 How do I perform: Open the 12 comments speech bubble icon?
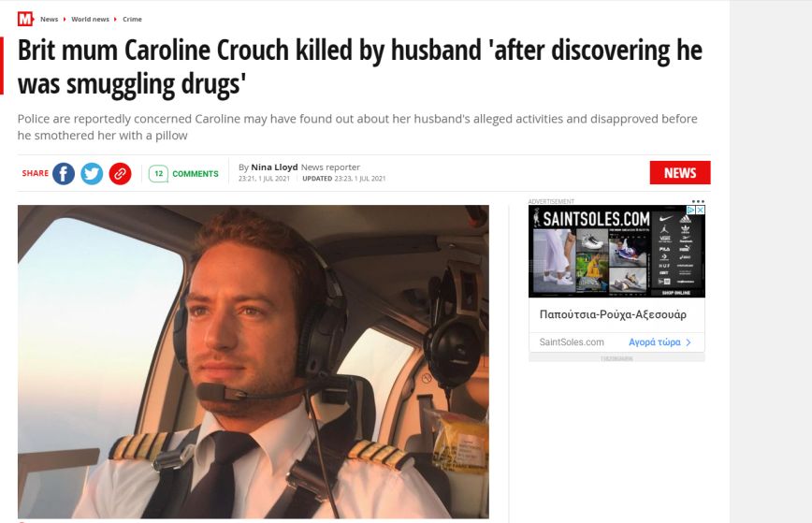(x=158, y=173)
